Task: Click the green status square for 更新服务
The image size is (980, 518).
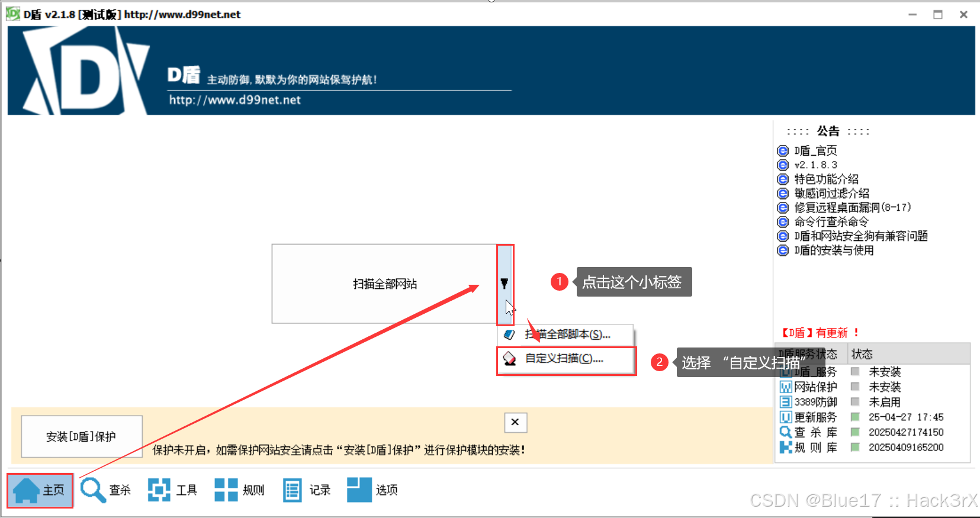Action: pos(855,417)
